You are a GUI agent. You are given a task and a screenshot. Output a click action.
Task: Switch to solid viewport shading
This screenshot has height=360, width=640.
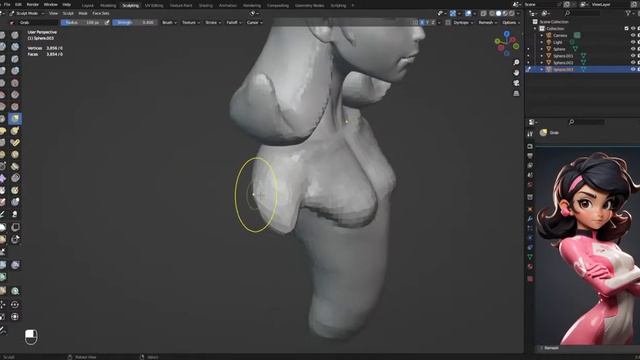click(498, 13)
